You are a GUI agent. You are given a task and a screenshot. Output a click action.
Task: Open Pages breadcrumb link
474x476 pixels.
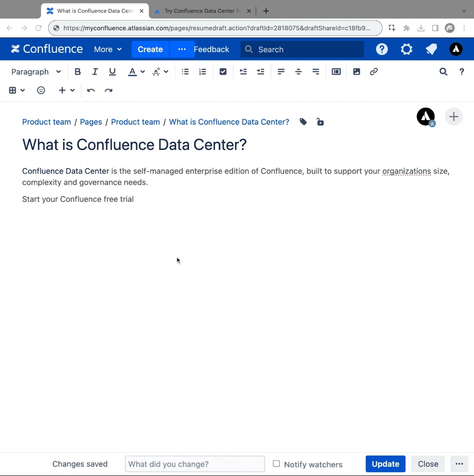(x=91, y=122)
